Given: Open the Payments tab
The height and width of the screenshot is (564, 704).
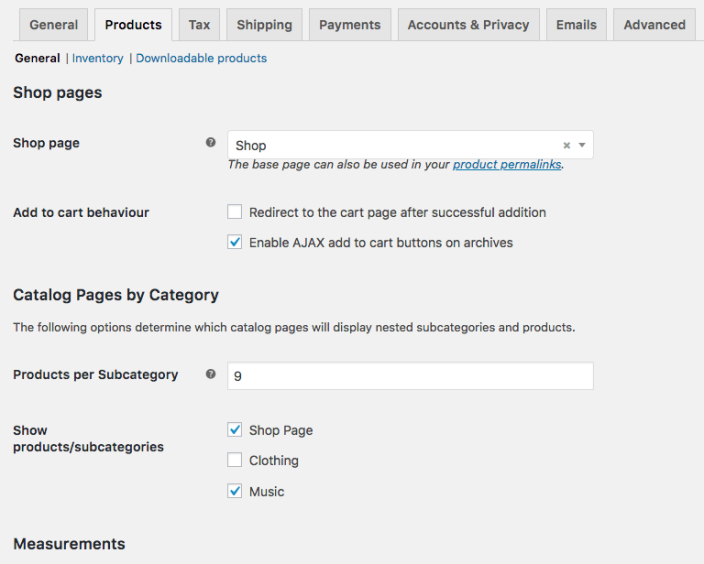Looking at the screenshot, I should click(349, 25).
